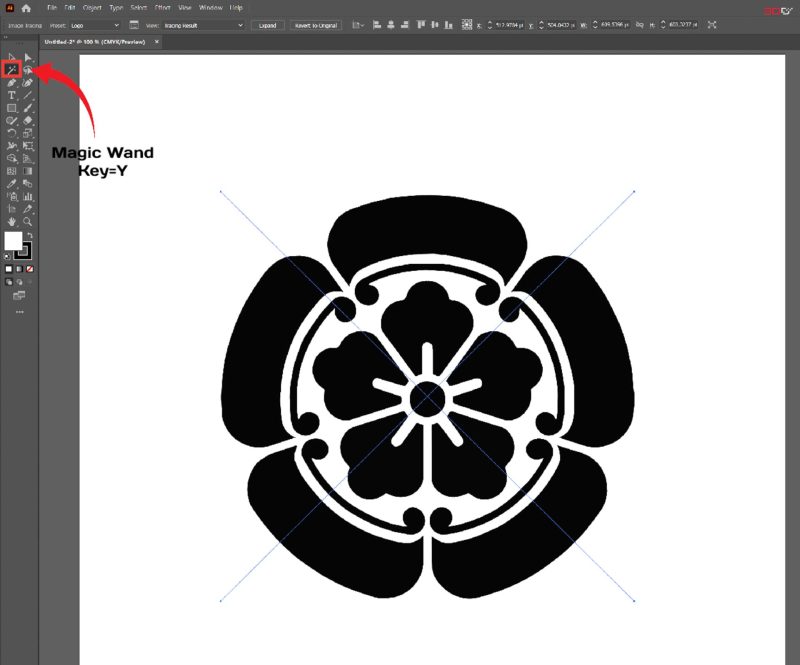This screenshot has width=800, height=665.
Task: Open the View dropdown showing Tracing Result
Action: (x=203, y=25)
